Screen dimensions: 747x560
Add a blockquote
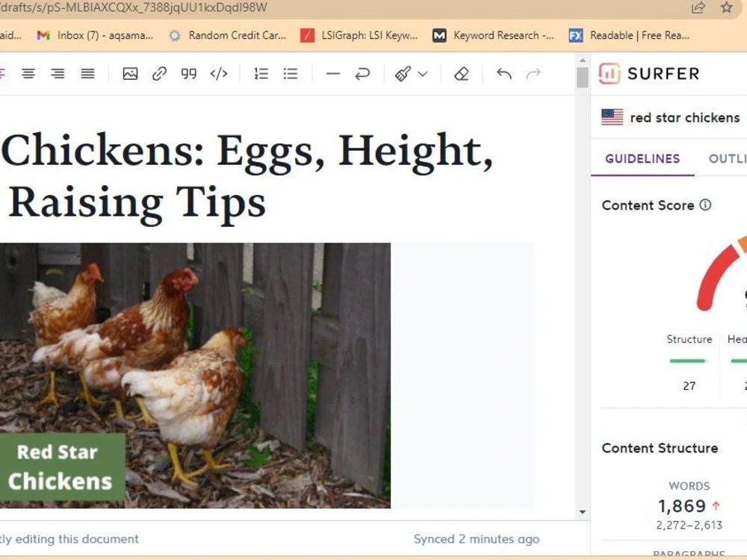189,74
